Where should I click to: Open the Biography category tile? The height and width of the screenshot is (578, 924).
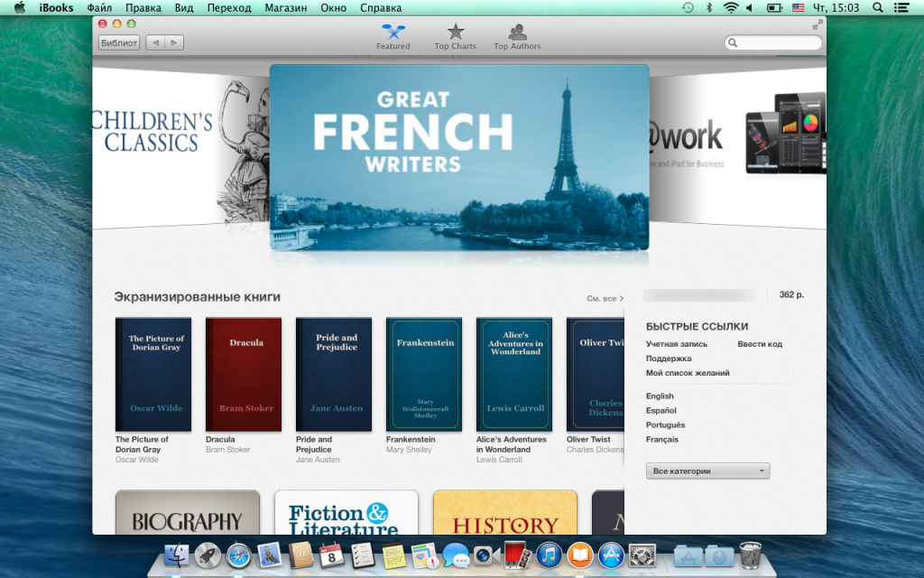(188, 513)
